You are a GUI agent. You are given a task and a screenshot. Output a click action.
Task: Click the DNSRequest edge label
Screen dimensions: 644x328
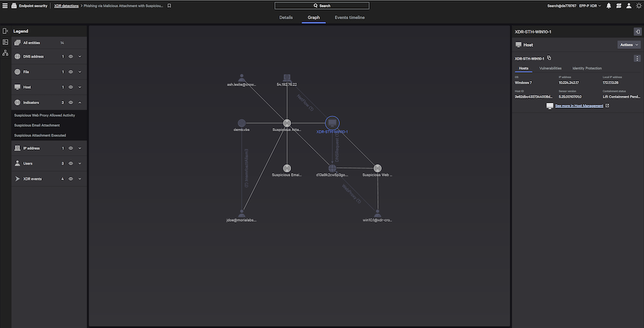coord(337,148)
